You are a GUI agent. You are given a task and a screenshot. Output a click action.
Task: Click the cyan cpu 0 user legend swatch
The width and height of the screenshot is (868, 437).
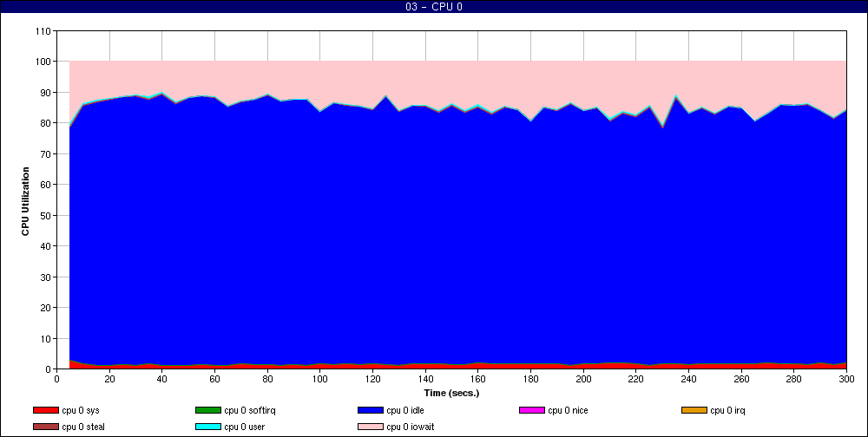click(x=208, y=427)
